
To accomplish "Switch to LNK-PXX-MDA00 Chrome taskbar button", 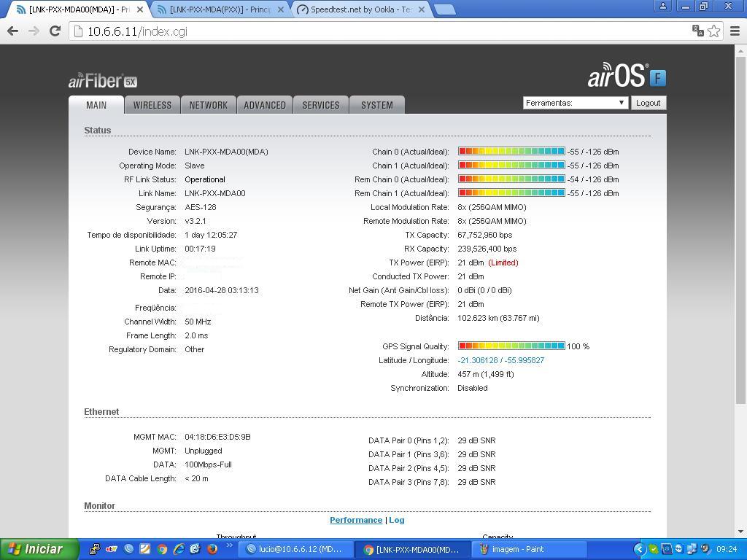I will coord(413,549).
